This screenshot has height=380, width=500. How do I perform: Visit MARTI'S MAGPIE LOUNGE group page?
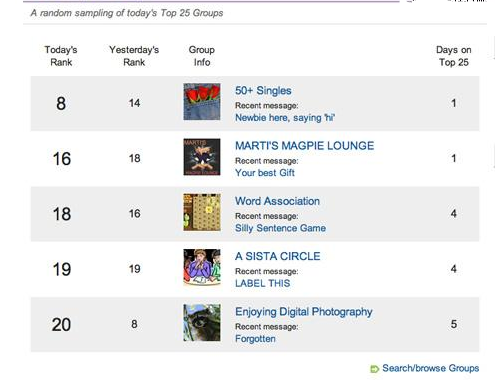point(304,146)
